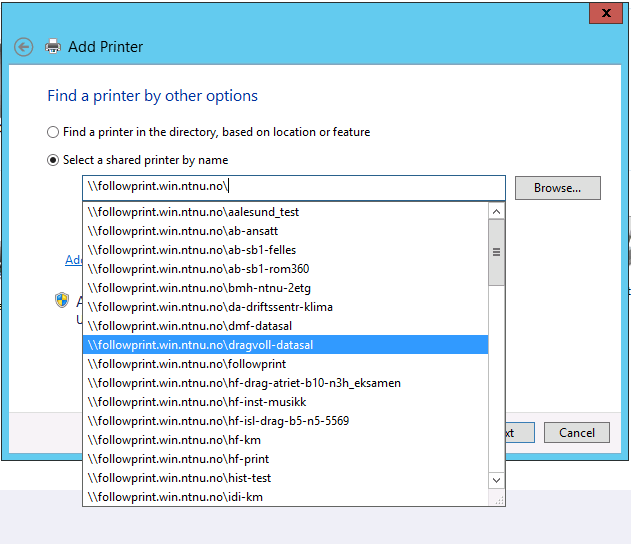Image resolution: width=631 pixels, height=544 pixels.
Task: Select the hf-print printer
Action: tap(285, 459)
